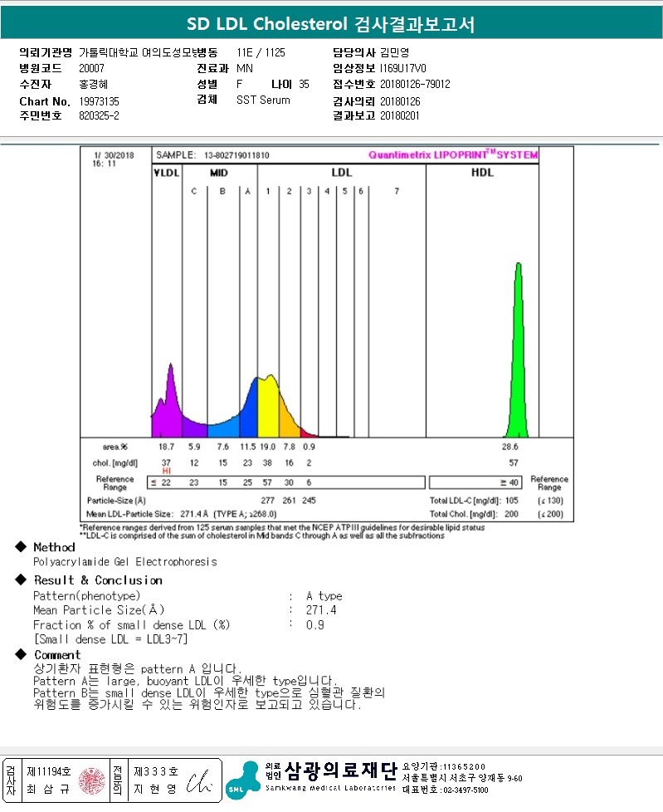Image resolution: width=663 pixels, height=812 pixels.
Task: Click specialist license '제333호'
Action: tap(156, 771)
